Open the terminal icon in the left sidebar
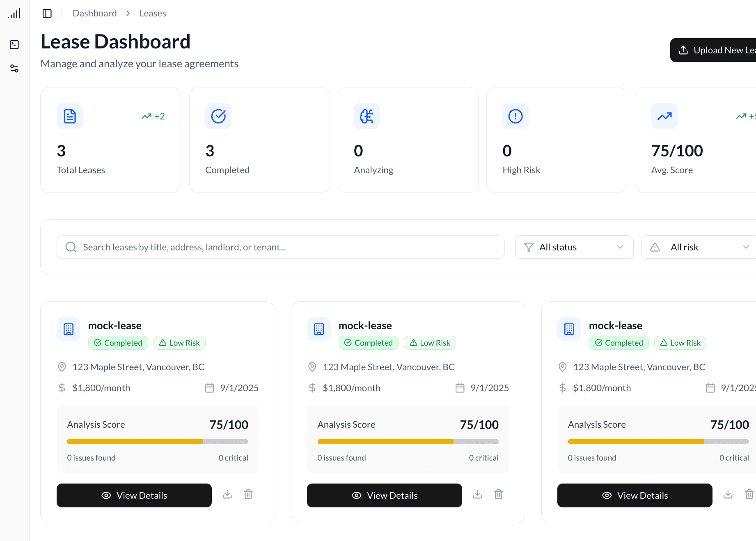This screenshot has height=541, width=756. [x=14, y=44]
